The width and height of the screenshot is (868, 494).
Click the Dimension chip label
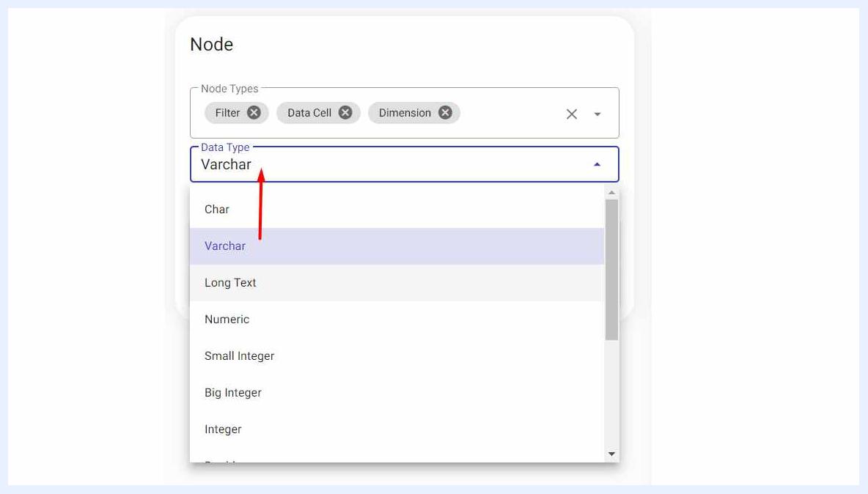click(x=405, y=113)
